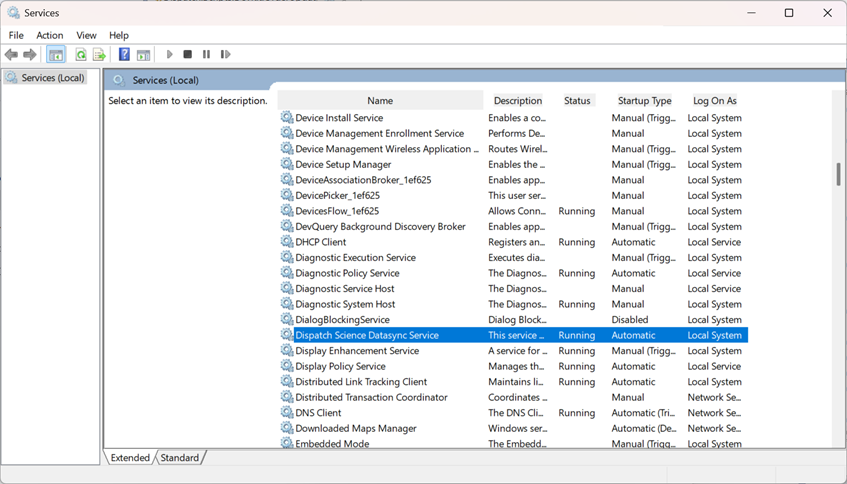Click Automatic (De... for Downloaded Maps Manager
847x484 pixels.
point(643,428)
